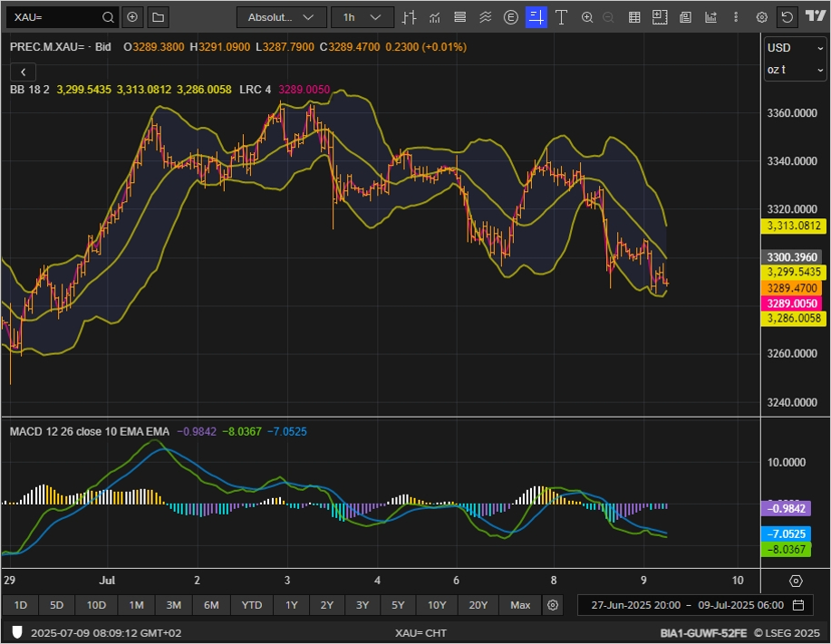Screen dimensions: 831x644
Task: Click the search magnifier in symbol box
Action: click(108, 17)
